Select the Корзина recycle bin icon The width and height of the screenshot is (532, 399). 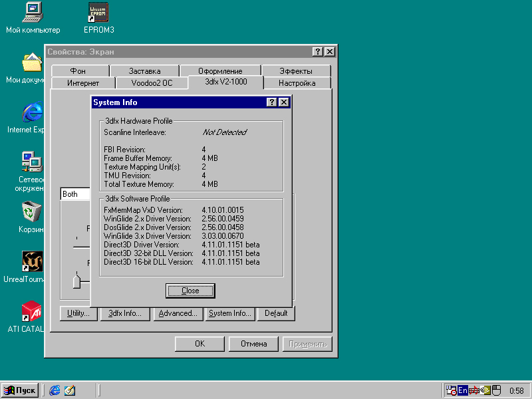pyautogui.click(x=33, y=211)
